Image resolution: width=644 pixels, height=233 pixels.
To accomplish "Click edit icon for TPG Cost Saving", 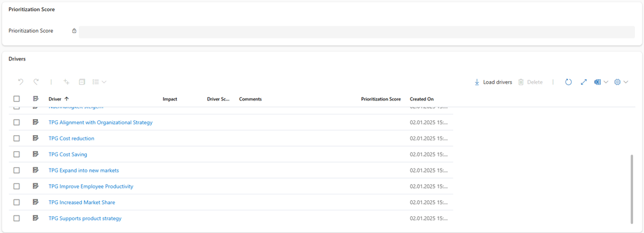I will click(35, 154).
